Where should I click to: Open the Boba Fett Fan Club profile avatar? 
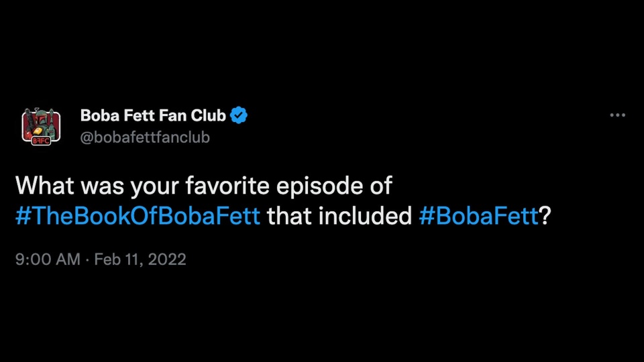pyautogui.click(x=41, y=127)
